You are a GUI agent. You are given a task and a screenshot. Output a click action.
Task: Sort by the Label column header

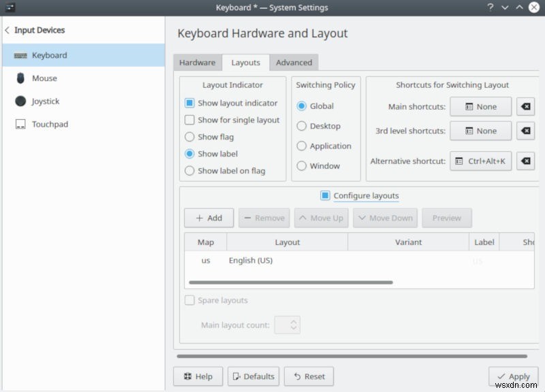(x=484, y=242)
